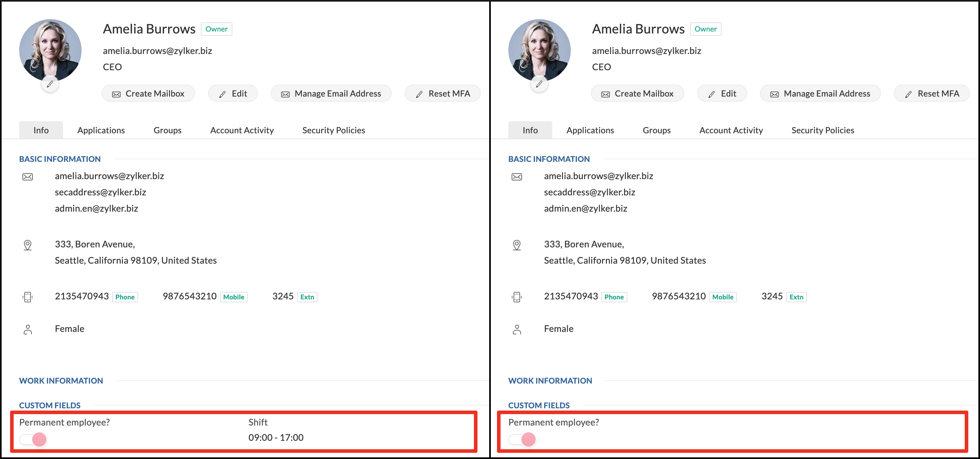Toggle Permanent employee switch in right panel
This screenshot has height=459, width=980.
(x=522, y=439)
